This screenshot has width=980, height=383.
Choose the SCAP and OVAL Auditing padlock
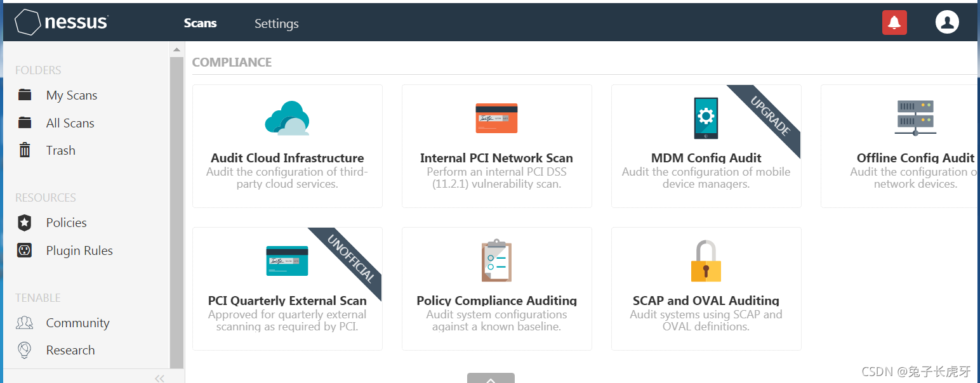click(706, 261)
